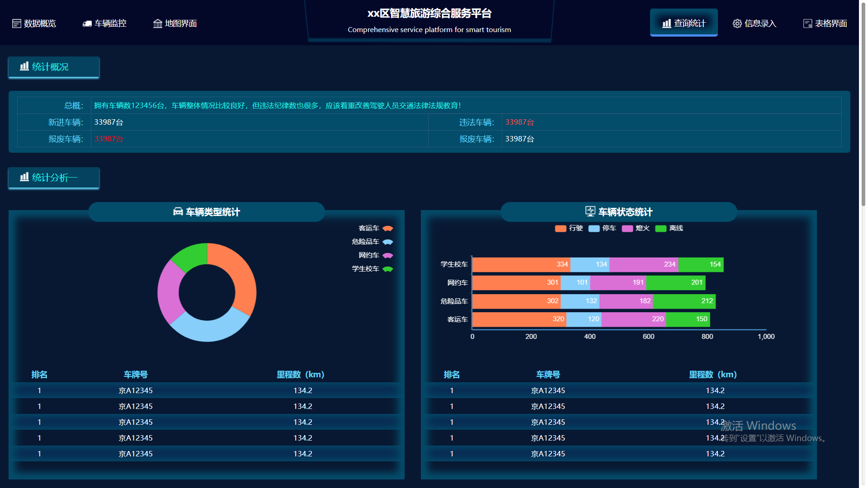Viewport: 868px width, 488px height.
Task: Click the 地图界面 building icon
Action: (157, 23)
